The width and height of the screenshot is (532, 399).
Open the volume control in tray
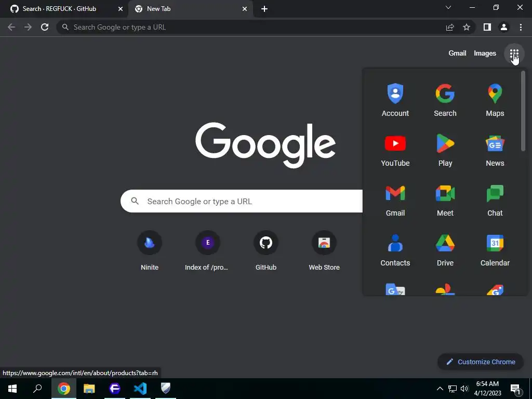point(464,389)
